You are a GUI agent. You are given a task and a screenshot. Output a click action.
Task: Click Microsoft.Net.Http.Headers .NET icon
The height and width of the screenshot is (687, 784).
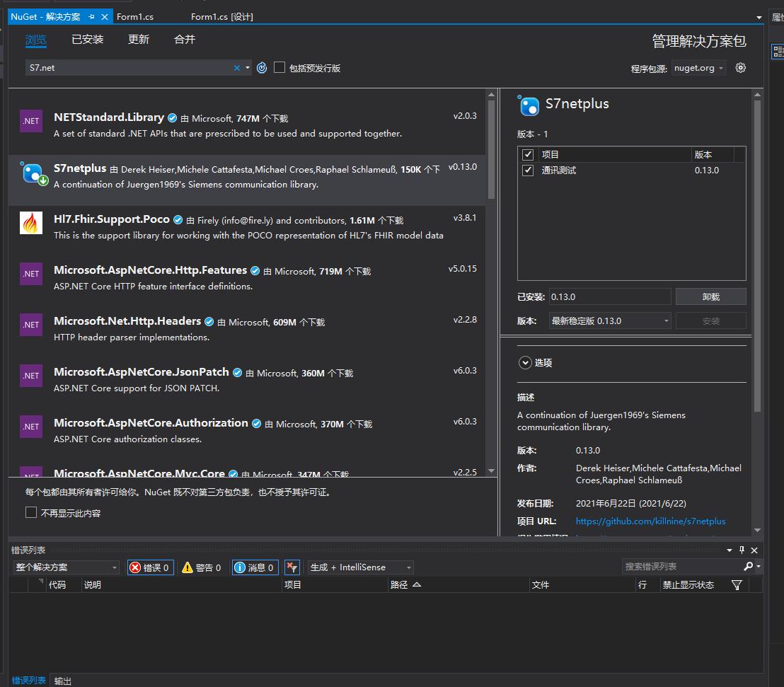[x=31, y=325]
